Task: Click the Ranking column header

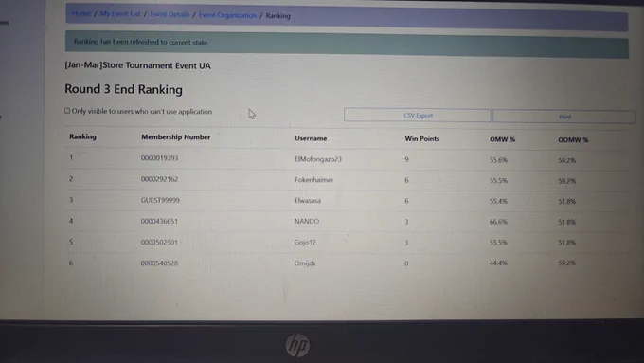Action: [82, 136]
